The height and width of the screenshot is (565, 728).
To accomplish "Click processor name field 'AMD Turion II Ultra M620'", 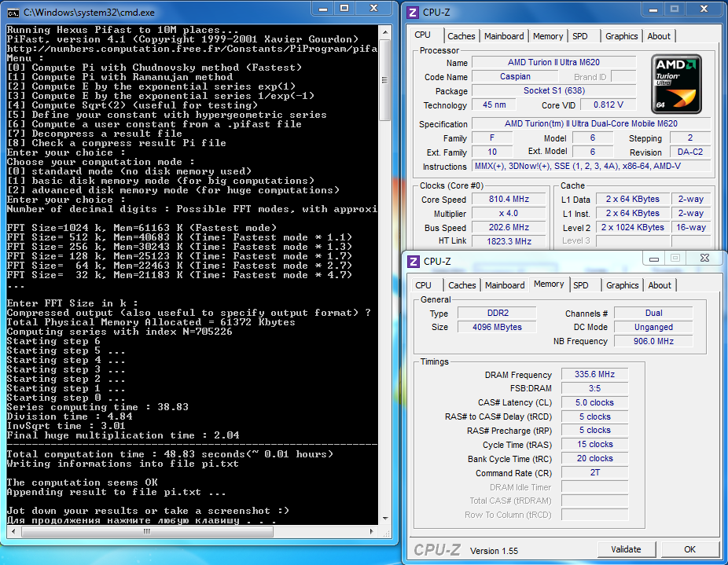I will pyautogui.click(x=553, y=62).
